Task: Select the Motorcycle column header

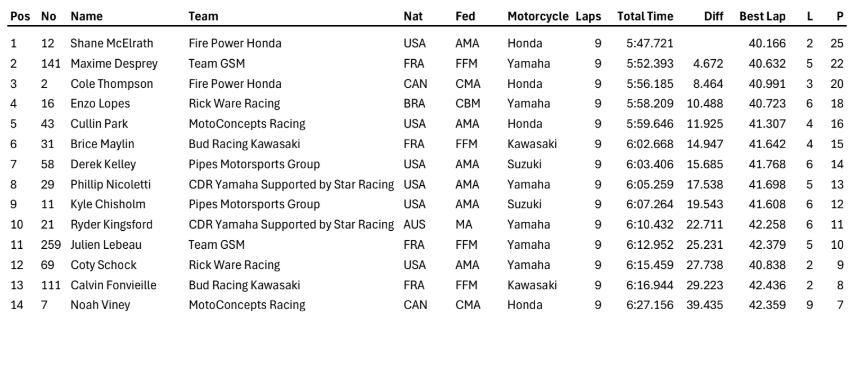Action: point(538,17)
